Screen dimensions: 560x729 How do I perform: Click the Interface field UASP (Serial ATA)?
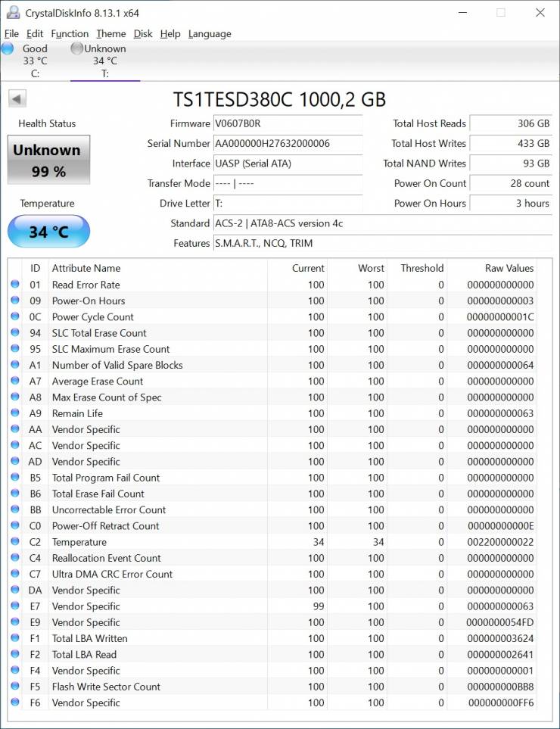tap(288, 164)
